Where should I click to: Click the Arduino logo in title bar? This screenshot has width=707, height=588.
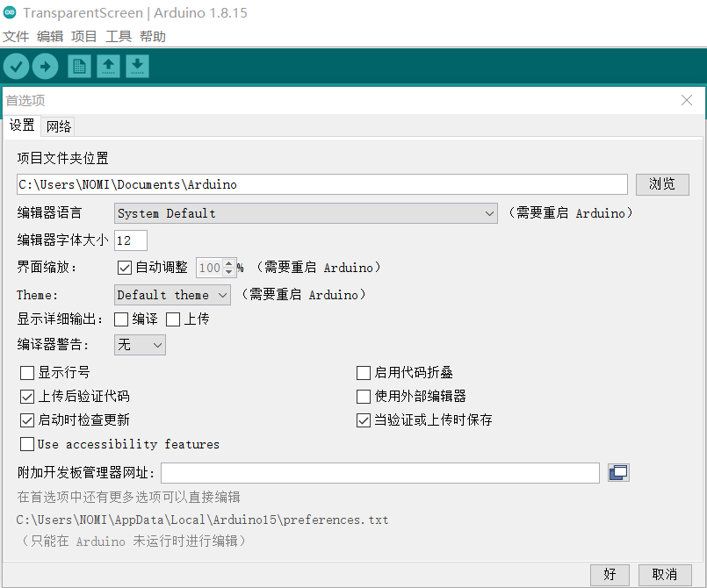10,12
